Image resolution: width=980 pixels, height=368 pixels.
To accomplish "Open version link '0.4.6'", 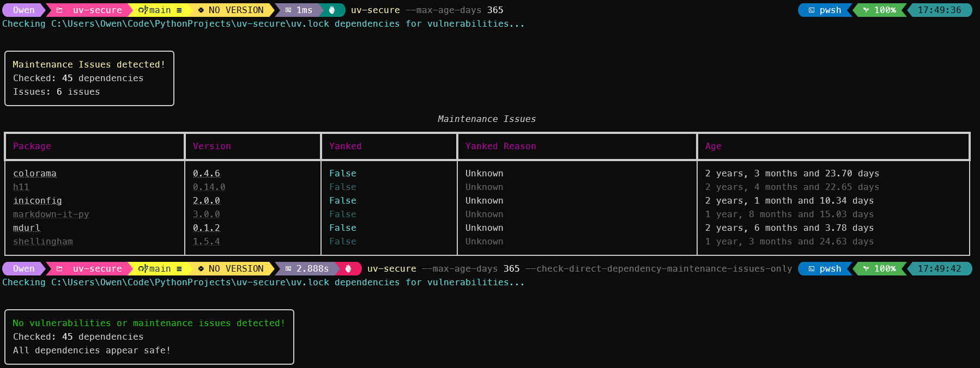I will 207,174.
